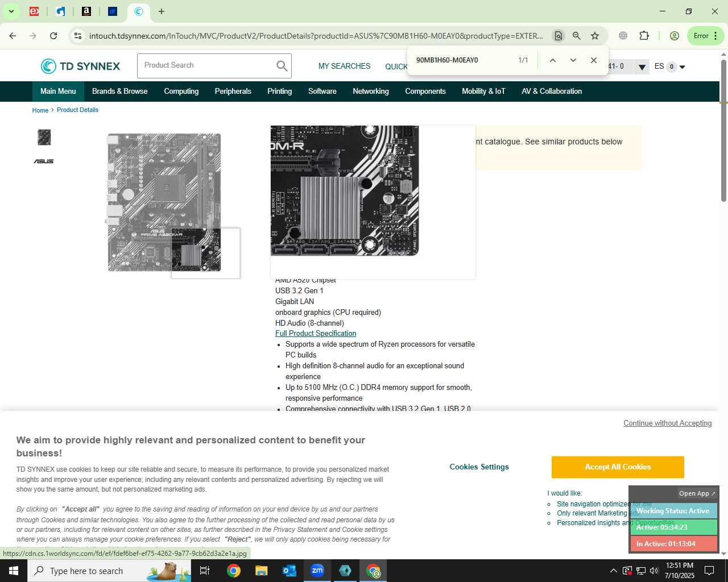Screen dimensions: 728x582
Task: Reload the page with refresh icon
Action: tap(53, 36)
